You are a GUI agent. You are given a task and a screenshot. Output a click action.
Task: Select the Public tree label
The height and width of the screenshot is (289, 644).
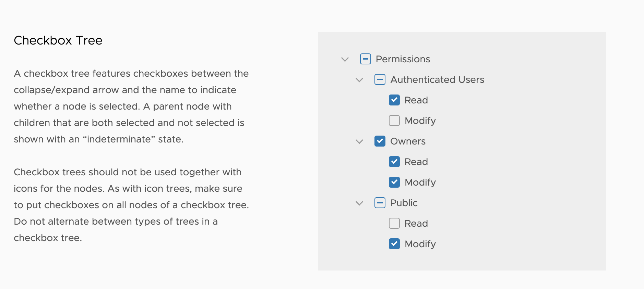404,203
